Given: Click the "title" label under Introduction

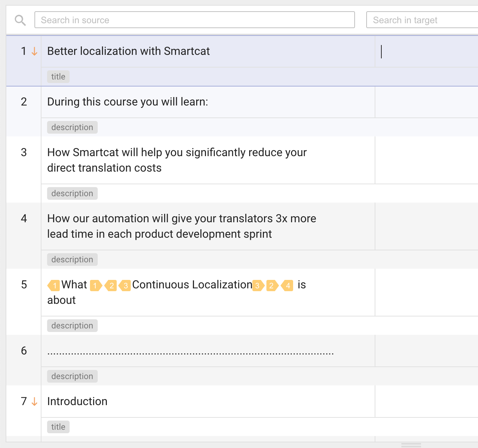Looking at the screenshot, I should 58,427.
